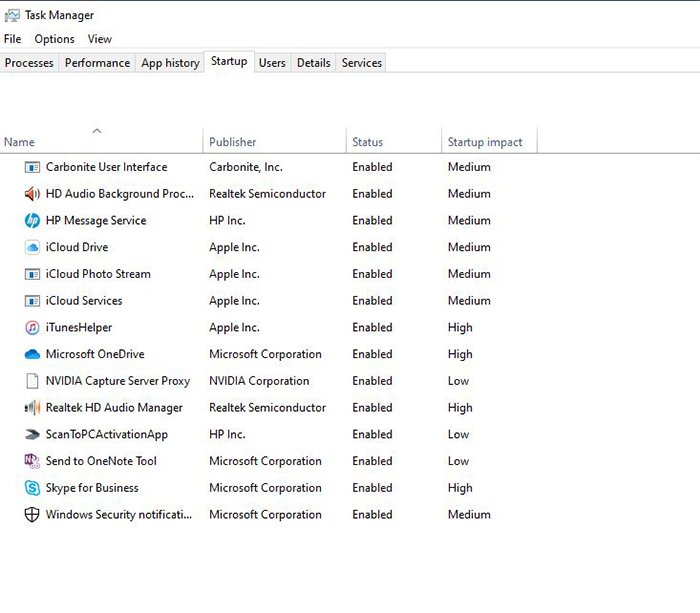The image size is (700, 613).
Task: Select the Microsoft OneDrive cloud icon
Action: (32, 354)
